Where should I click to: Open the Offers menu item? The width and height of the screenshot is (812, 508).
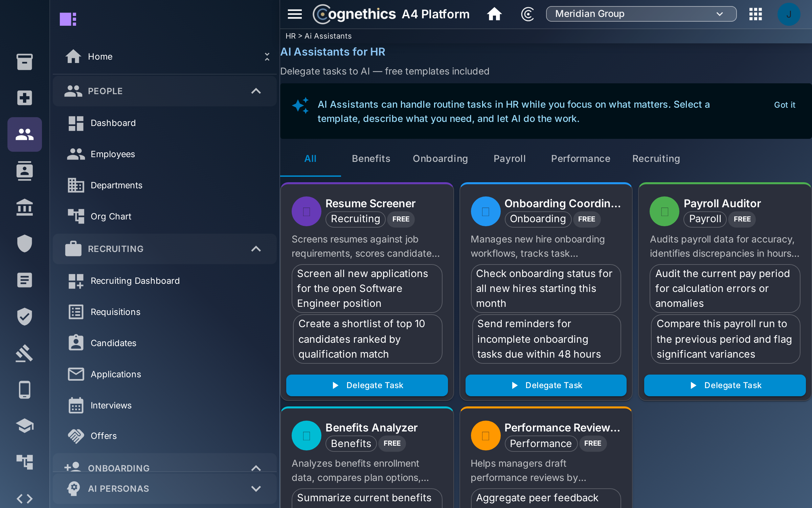[x=165, y=436]
